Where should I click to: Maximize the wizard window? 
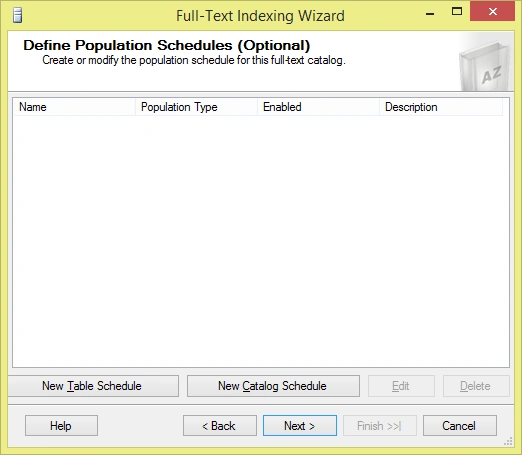point(457,12)
